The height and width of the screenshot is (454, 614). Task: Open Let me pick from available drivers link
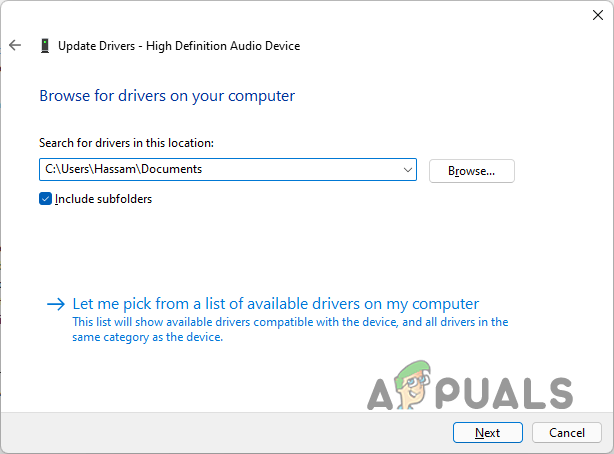276,304
